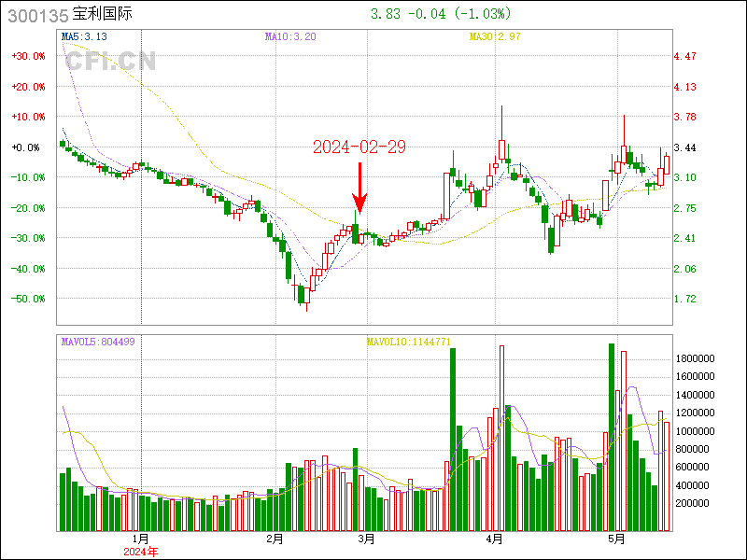Click the CFI.CN watermark logo
747x560 pixels.
pyautogui.click(x=110, y=62)
